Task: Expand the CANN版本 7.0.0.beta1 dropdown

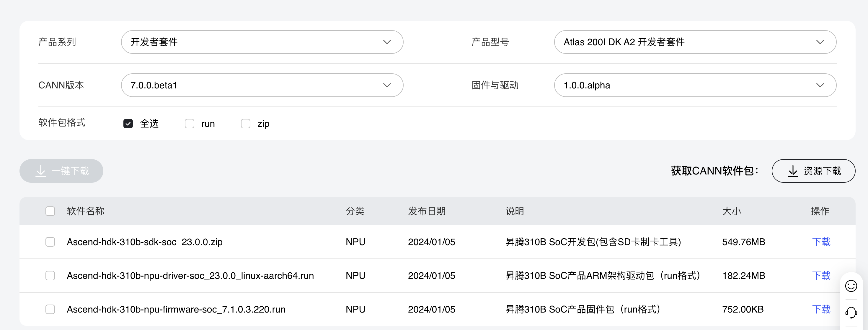Action: [262, 85]
